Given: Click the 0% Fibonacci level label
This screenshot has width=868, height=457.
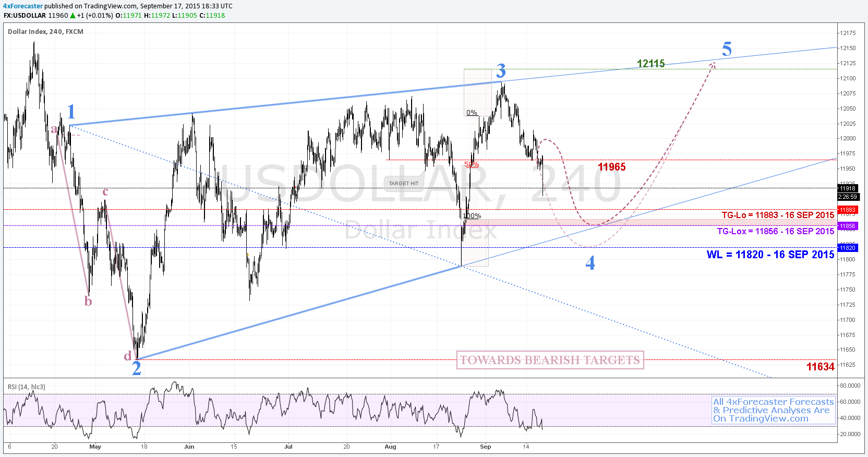Looking at the screenshot, I should 472,113.
